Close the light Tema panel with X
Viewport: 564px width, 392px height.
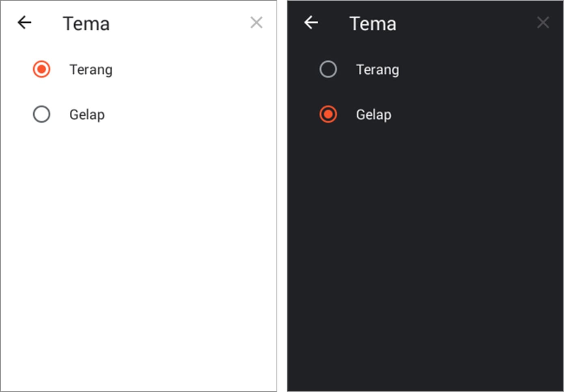[x=257, y=23]
